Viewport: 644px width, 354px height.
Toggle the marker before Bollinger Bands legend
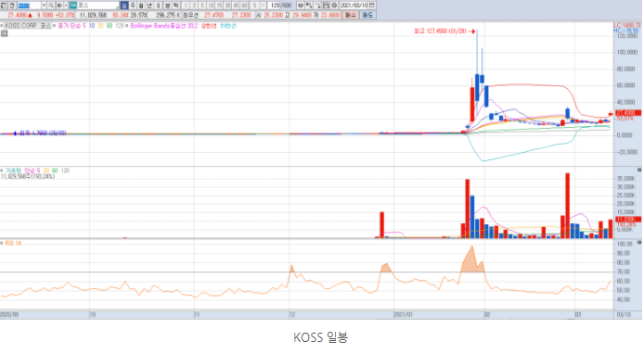click(127, 25)
